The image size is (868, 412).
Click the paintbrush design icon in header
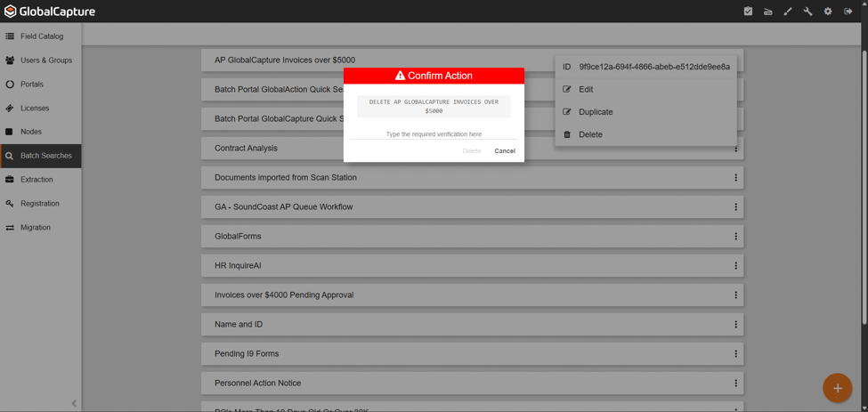point(788,11)
